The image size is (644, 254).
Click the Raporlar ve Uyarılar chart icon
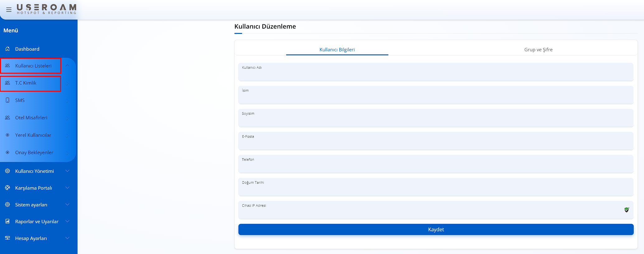(7, 221)
